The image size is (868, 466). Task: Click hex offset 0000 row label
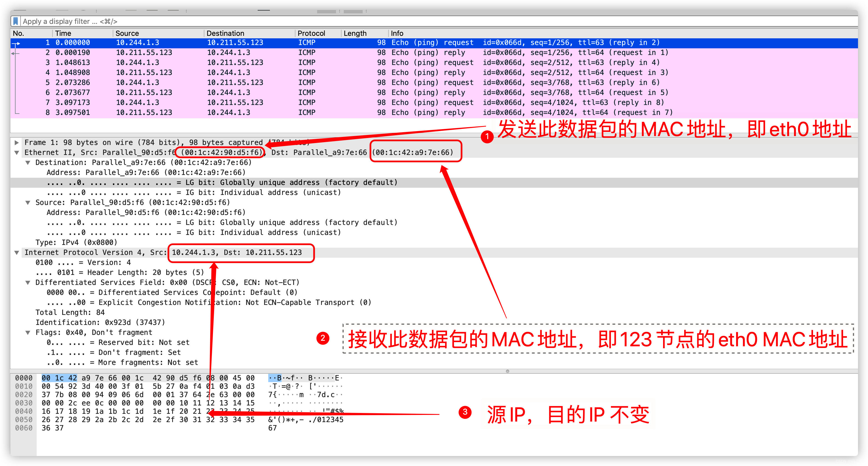point(24,378)
